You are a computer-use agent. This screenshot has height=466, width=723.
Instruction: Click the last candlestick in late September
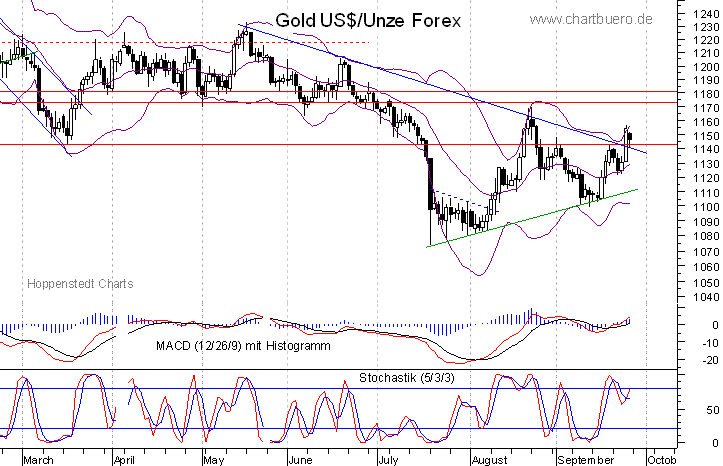point(628,137)
